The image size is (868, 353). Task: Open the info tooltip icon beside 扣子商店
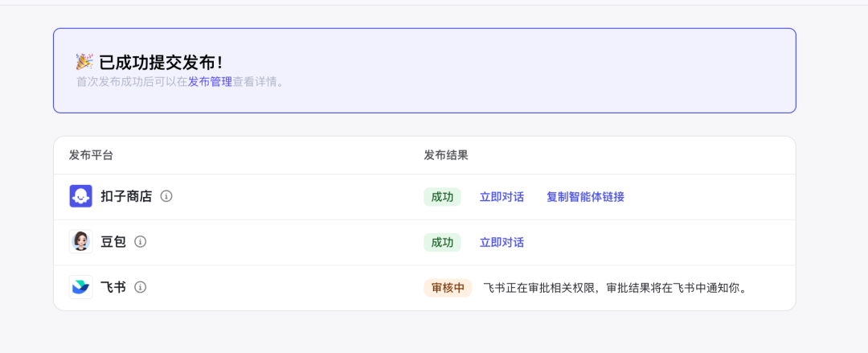click(x=166, y=196)
